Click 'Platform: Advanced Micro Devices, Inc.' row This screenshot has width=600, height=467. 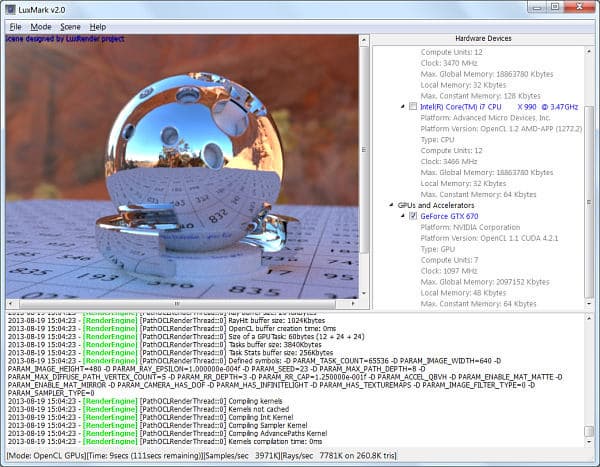tap(485, 118)
